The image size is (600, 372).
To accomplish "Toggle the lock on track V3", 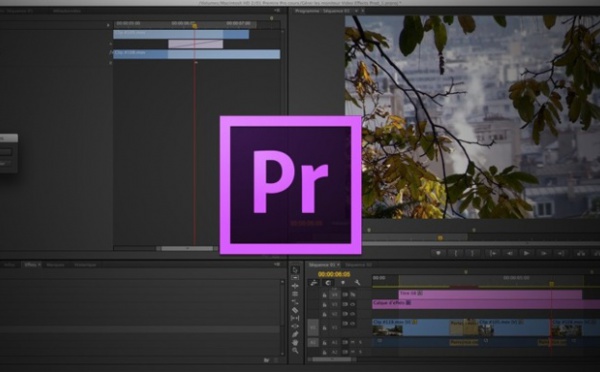I will coord(324,305).
